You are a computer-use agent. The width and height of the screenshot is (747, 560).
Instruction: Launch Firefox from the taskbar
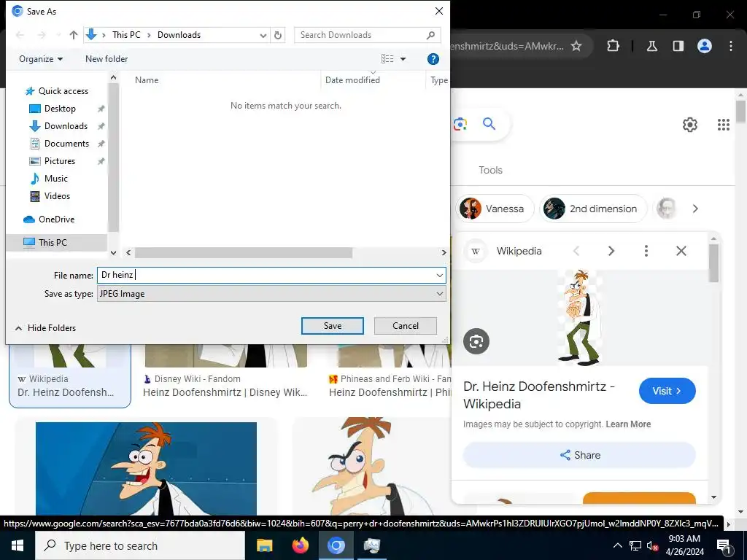300,545
